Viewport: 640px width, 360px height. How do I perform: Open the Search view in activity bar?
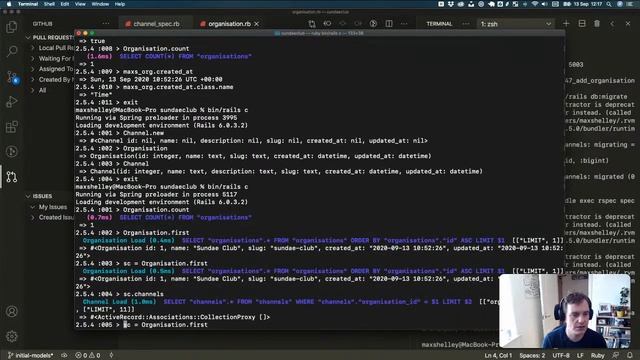pyautogui.click(x=12, y=51)
